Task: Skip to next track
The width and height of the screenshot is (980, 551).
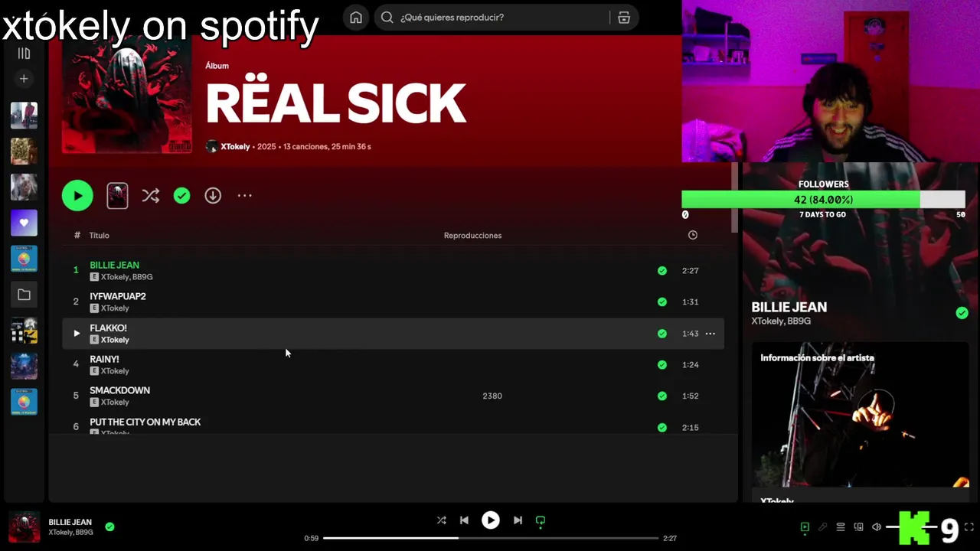Action: (x=518, y=520)
